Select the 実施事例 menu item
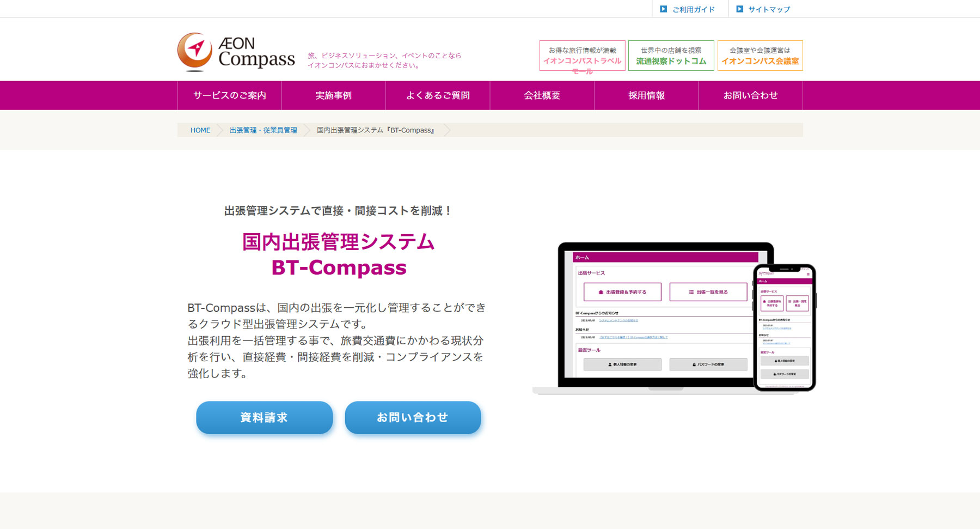Screen dimensions: 980x529 (334, 95)
